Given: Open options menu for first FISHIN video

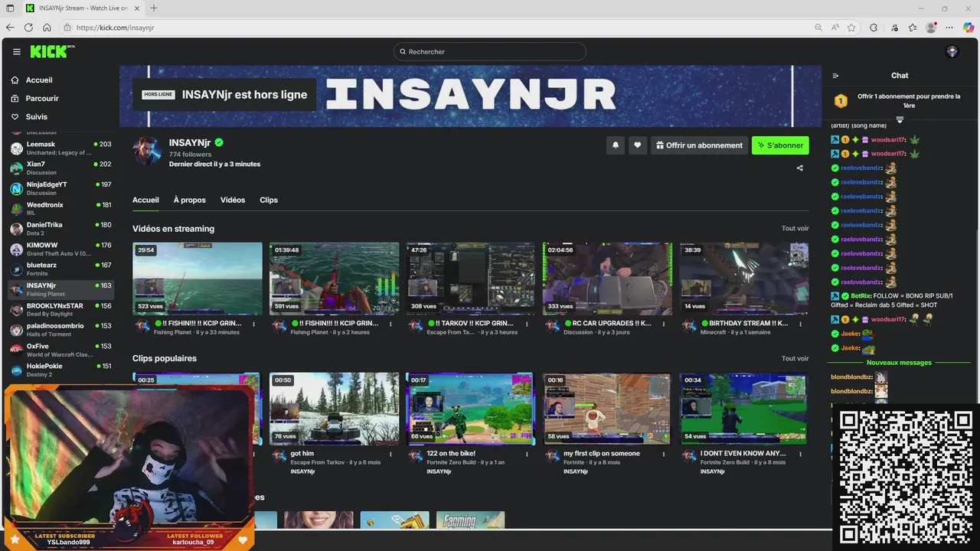Looking at the screenshot, I should point(254,324).
